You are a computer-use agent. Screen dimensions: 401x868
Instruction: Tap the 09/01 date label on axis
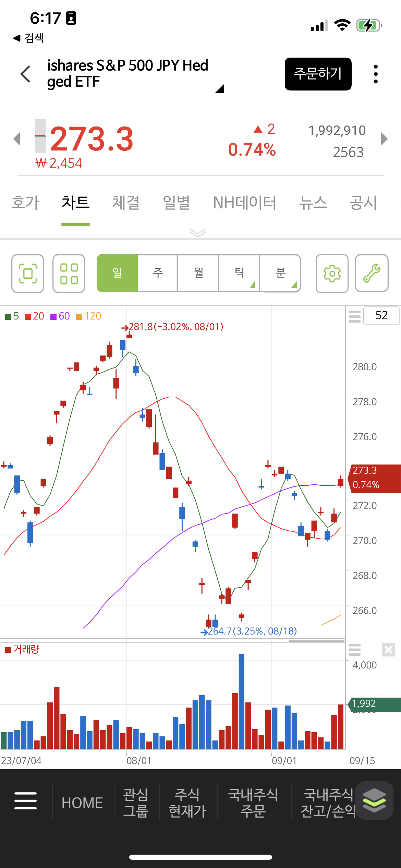coord(284,761)
